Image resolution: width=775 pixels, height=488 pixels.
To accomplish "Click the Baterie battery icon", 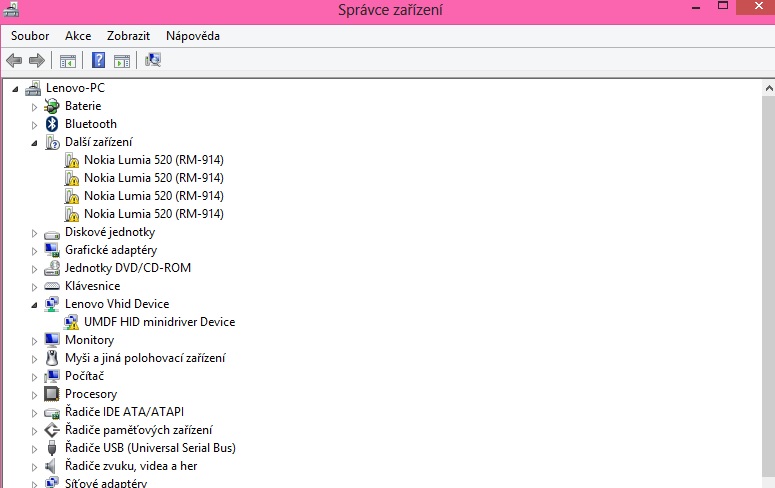I will click(x=52, y=106).
